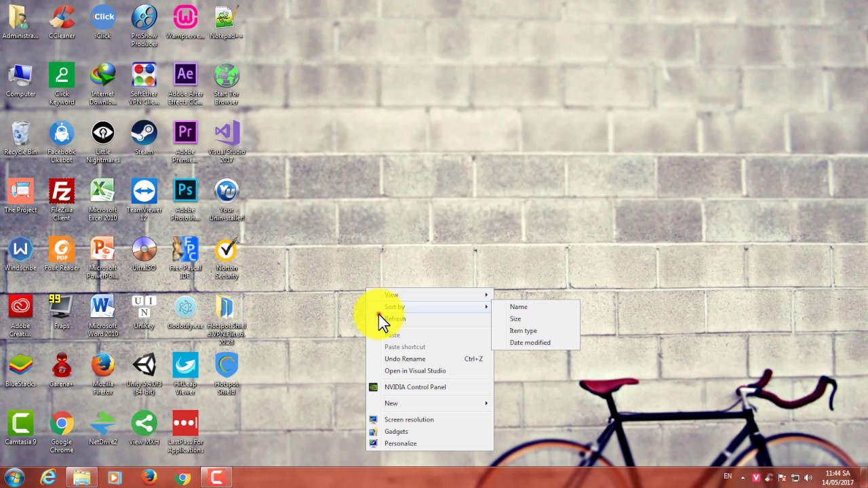Screen dimensions: 868x488
Task: Expand the New submenu arrow
Action: [486, 403]
